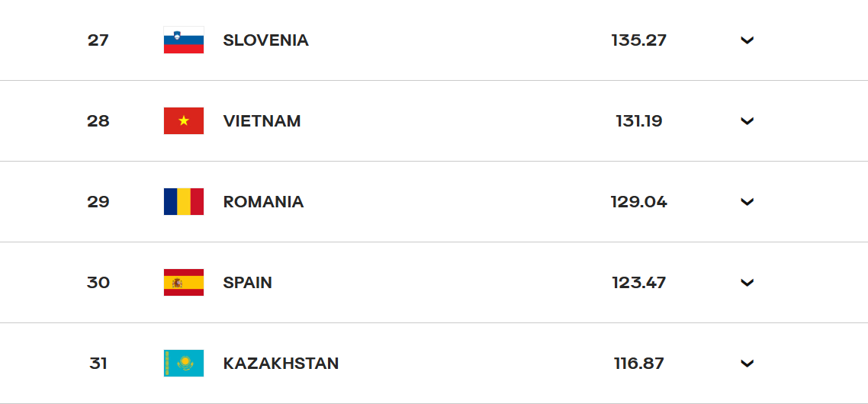Click rank number 30
Viewport: 868px width, 404px height.
pyautogui.click(x=98, y=282)
